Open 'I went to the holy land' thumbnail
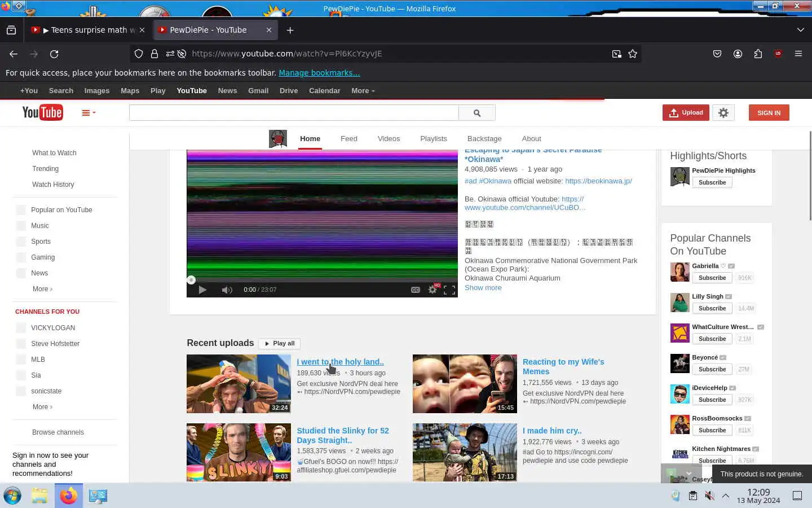The image size is (812, 508). coord(239,384)
